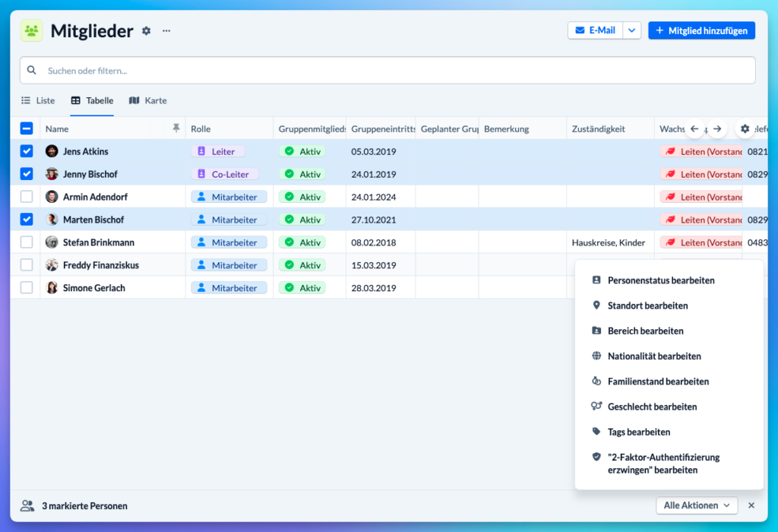
Task: Open table column settings gear icon
Action: (x=745, y=129)
